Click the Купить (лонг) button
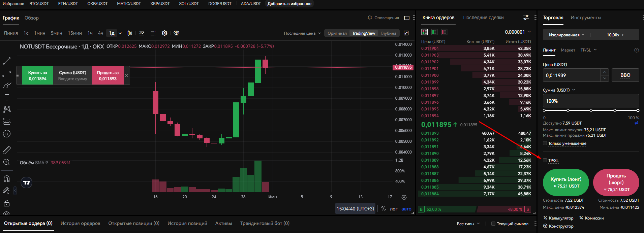Viewport: 644px width, 233px height. (x=566, y=182)
